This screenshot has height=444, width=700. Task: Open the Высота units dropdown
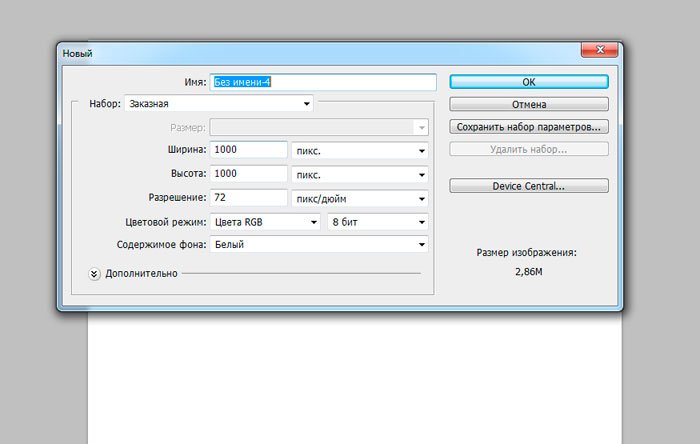(359, 174)
